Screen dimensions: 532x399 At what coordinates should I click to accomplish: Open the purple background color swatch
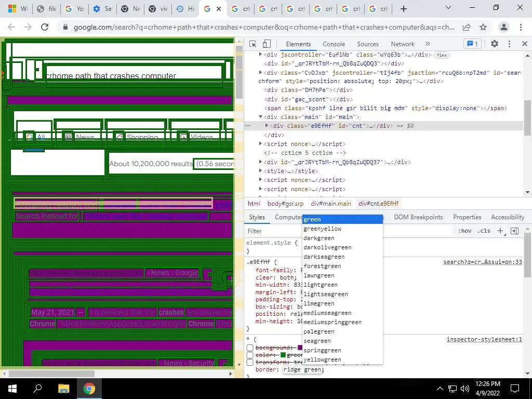pos(300,348)
